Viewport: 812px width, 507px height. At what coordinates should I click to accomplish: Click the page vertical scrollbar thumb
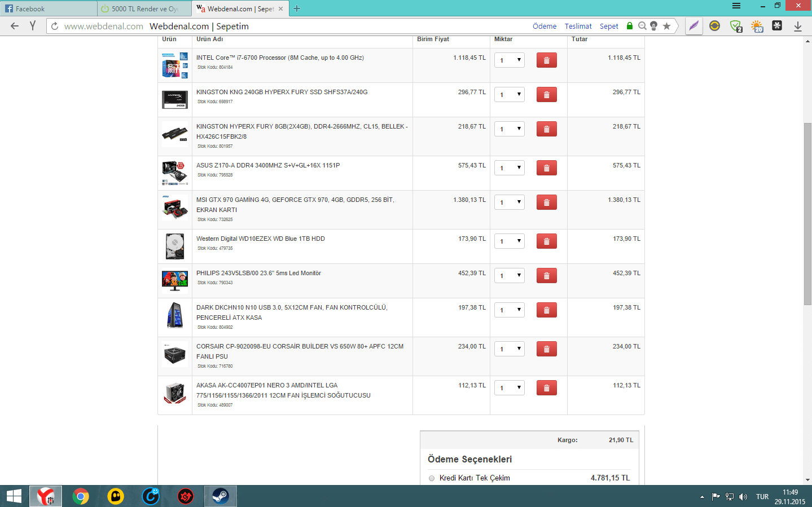coord(807,213)
